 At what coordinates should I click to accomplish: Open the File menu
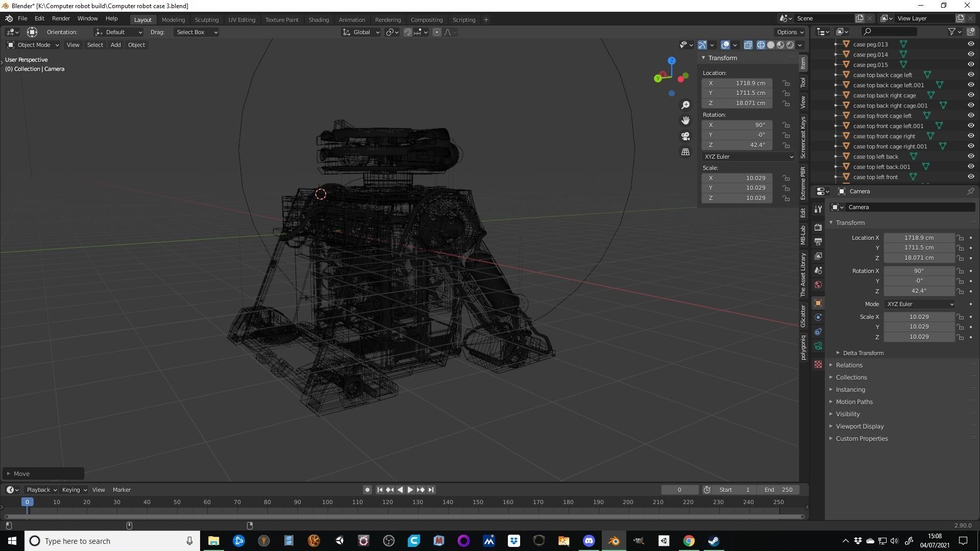click(22, 18)
